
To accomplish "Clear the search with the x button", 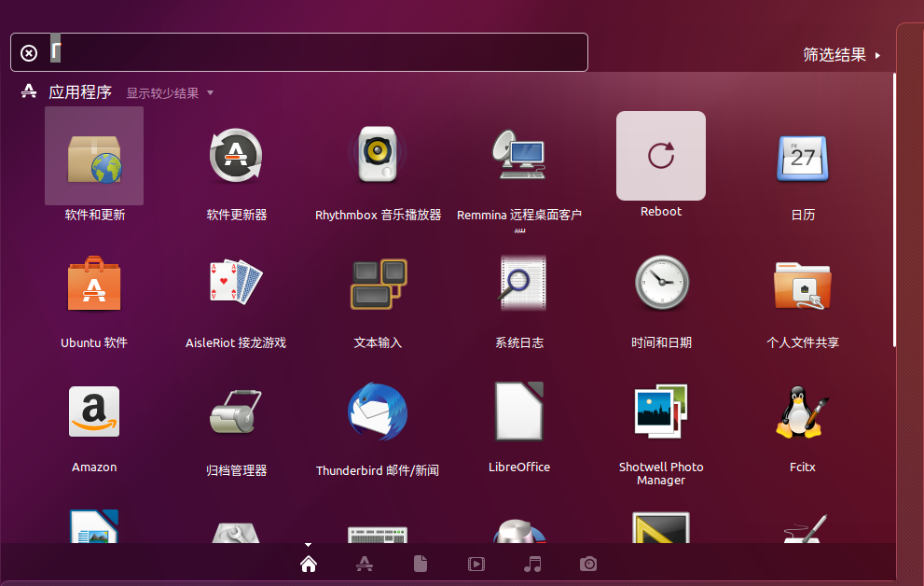I will (x=28, y=52).
